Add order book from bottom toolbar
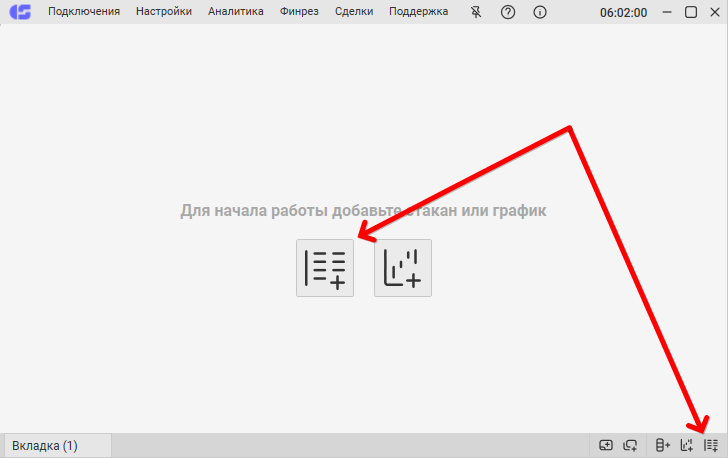728x458 pixels. click(711, 445)
